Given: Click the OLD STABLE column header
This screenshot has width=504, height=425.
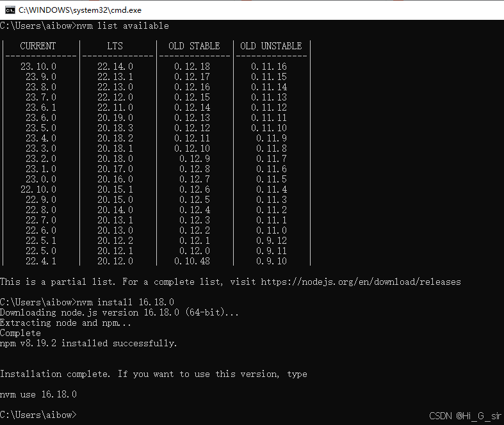Looking at the screenshot, I should tap(194, 46).
